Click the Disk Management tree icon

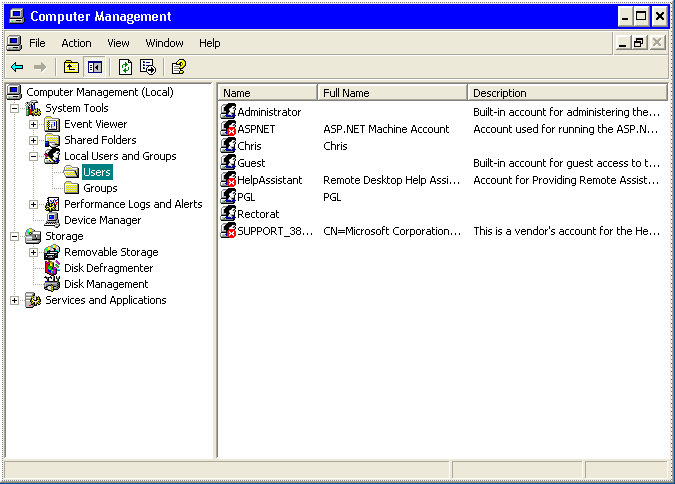tap(52, 284)
